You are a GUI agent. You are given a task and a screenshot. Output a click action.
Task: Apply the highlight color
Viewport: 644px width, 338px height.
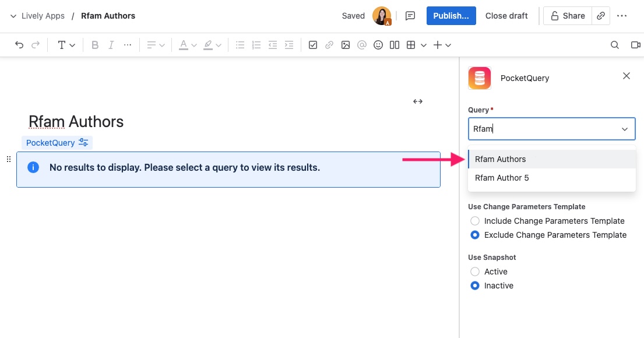208,45
